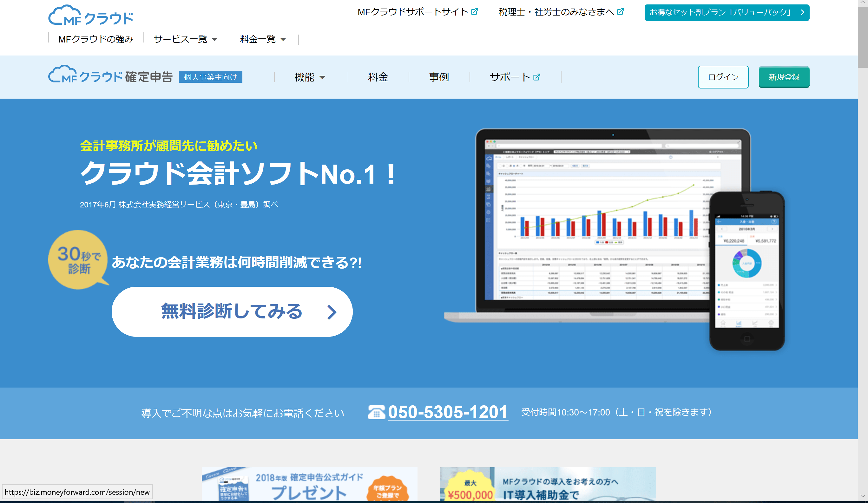Open the 事例 menu item
Viewport: 868px width, 503px height.
coord(438,77)
